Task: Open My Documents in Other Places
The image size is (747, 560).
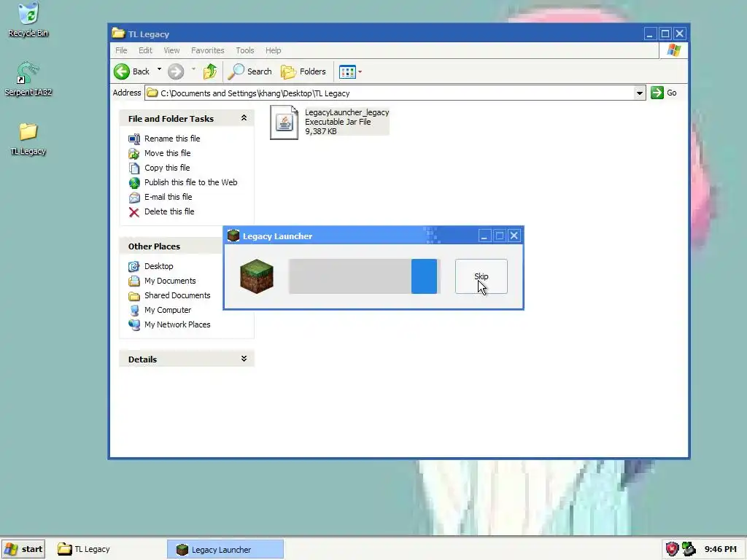Action: [170, 281]
